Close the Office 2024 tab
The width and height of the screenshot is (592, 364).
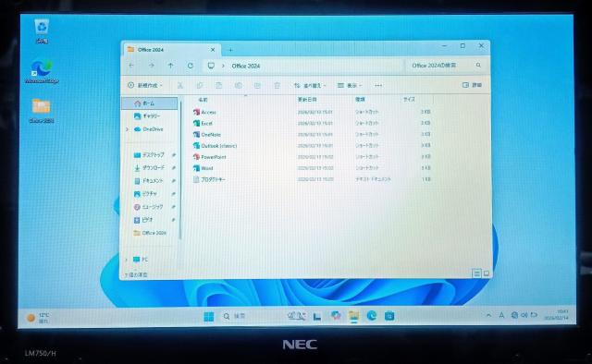[x=213, y=50]
